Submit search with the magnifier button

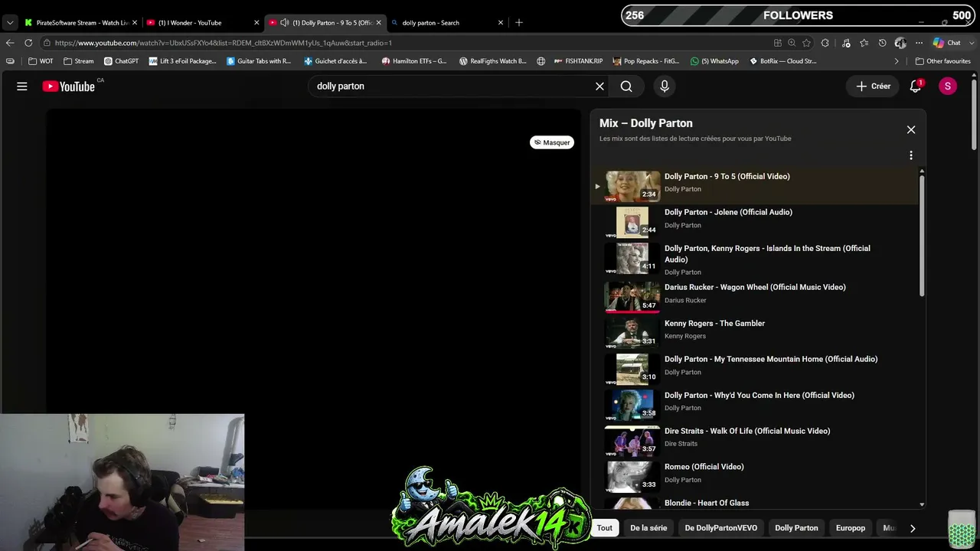click(626, 86)
